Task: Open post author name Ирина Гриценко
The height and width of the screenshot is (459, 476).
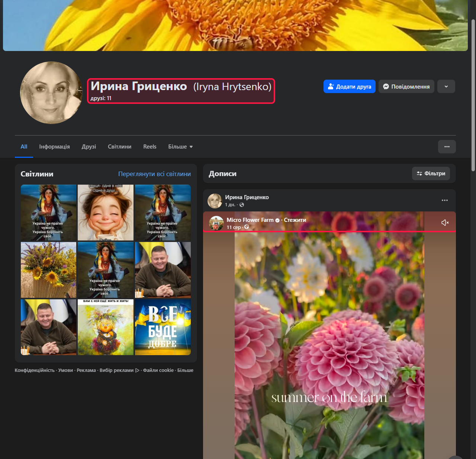Action: 247,197
